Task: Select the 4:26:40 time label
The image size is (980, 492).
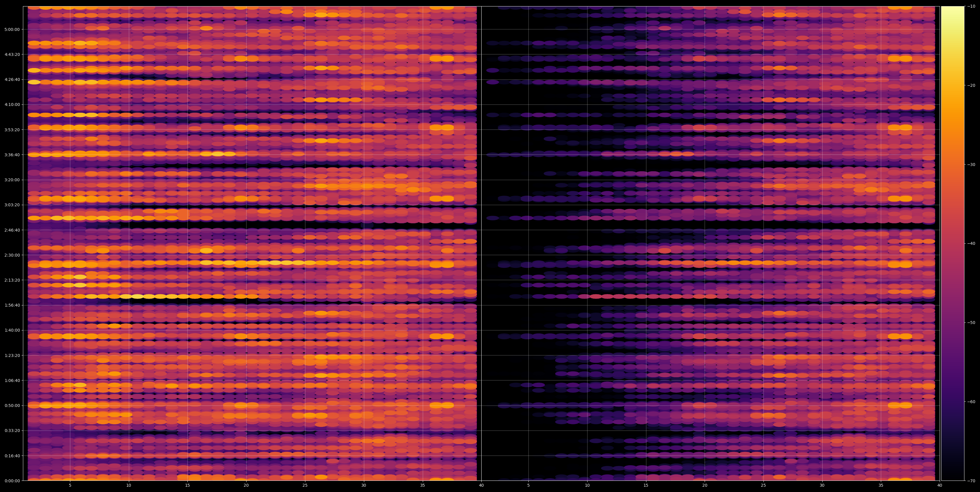Action: (12, 79)
